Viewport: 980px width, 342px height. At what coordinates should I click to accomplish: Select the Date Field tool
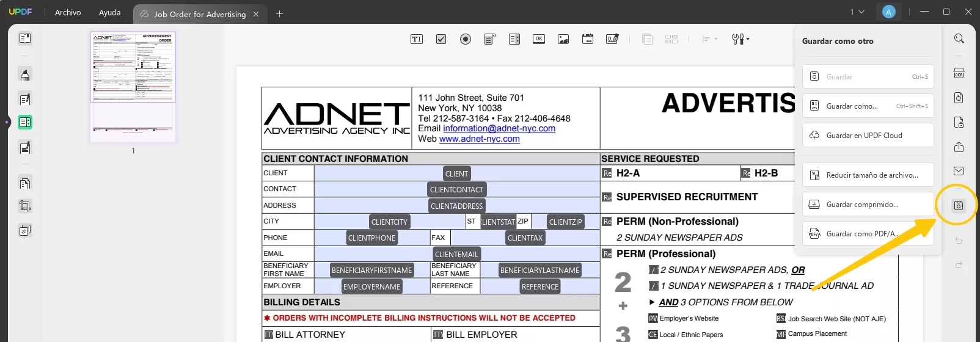point(588,39)
